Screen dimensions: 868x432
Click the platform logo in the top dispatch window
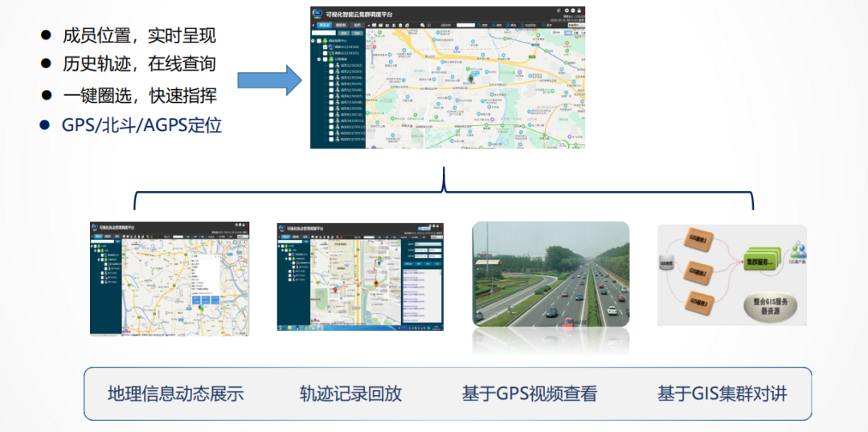(x=317, y=14)
